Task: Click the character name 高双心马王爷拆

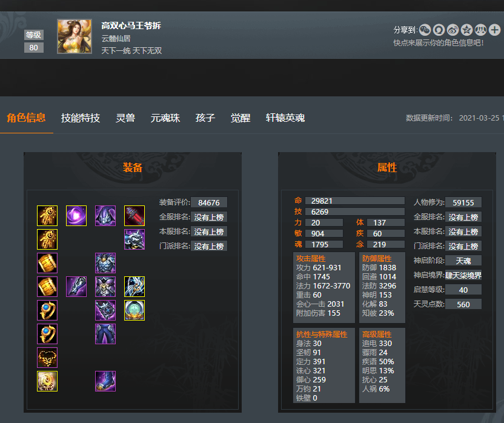Action: (131, 25)
